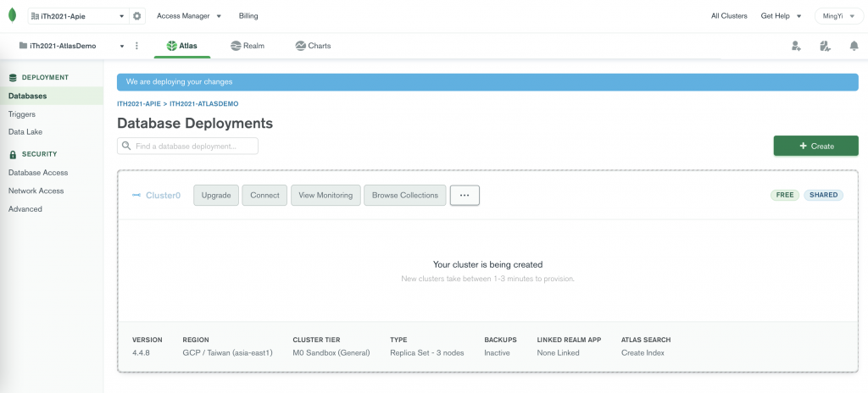
Task: Open the All Clusters link
Action: point(729,16)
